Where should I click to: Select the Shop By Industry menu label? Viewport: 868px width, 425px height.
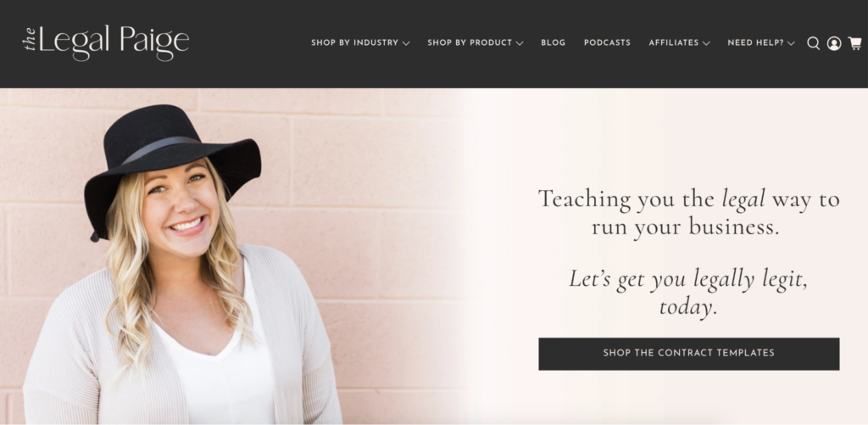point(355,42)
